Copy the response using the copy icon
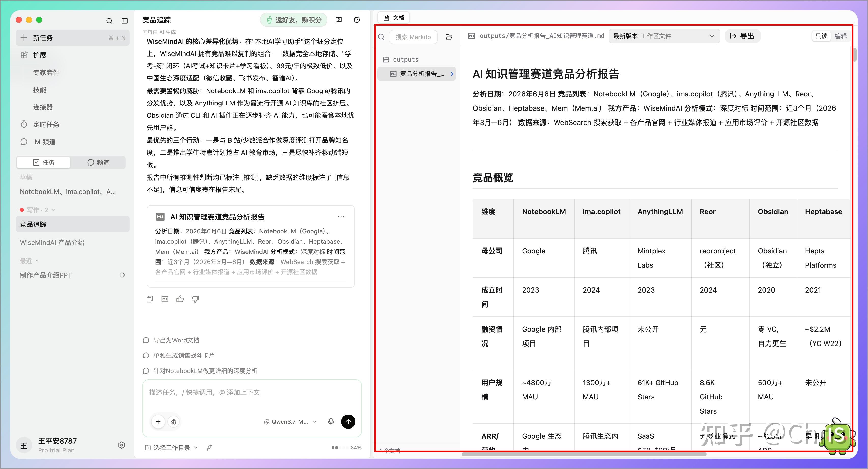Viewport: 868px width, 469px height. click(150, 299)
